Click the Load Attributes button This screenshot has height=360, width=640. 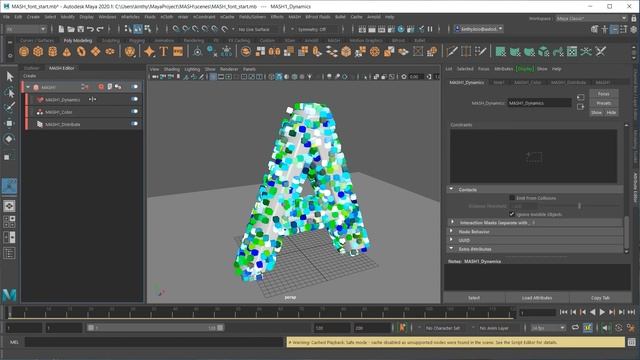pos(537,298)
